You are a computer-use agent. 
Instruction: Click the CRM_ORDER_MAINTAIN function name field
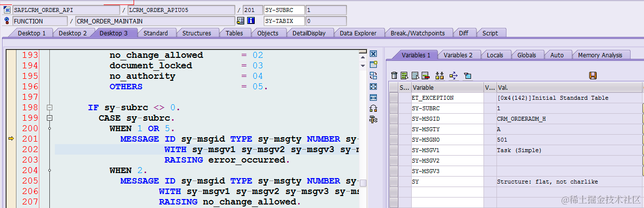(x=155, y=21)
